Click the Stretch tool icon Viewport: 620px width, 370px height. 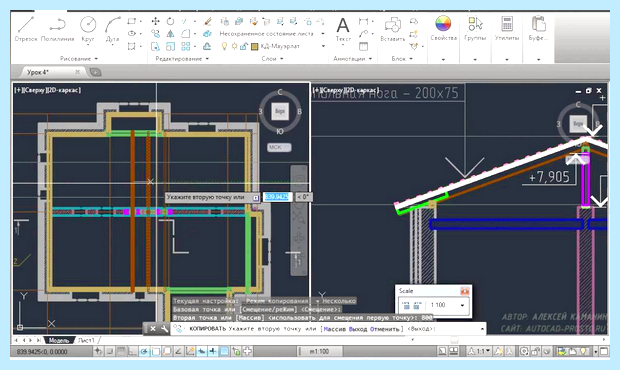coord(155,46)
